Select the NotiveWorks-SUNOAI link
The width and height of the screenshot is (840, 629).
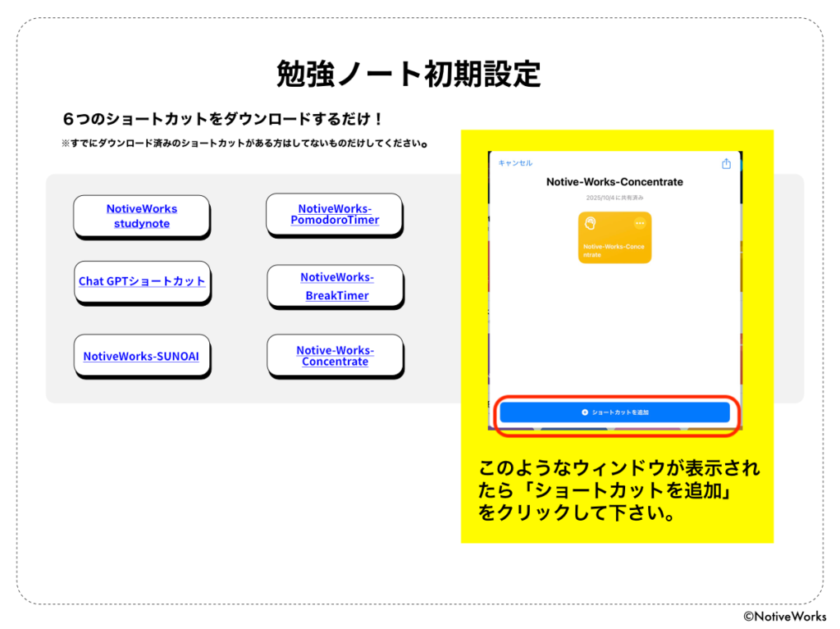141,357
